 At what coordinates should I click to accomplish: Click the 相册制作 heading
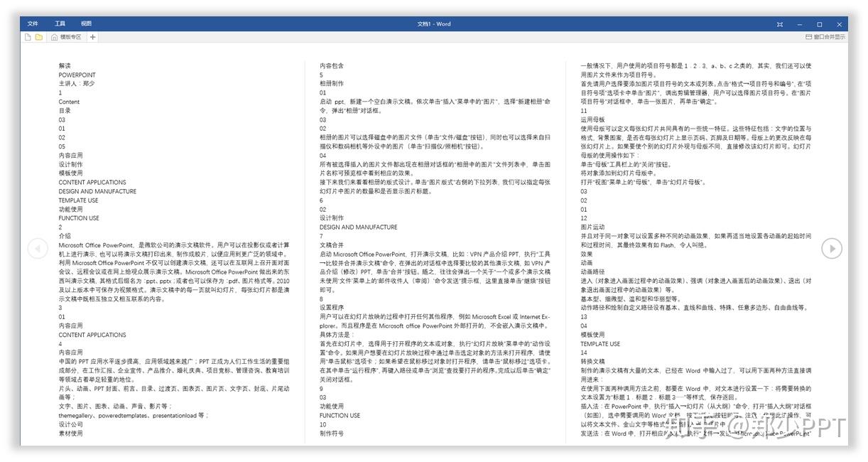click(331, 84)
